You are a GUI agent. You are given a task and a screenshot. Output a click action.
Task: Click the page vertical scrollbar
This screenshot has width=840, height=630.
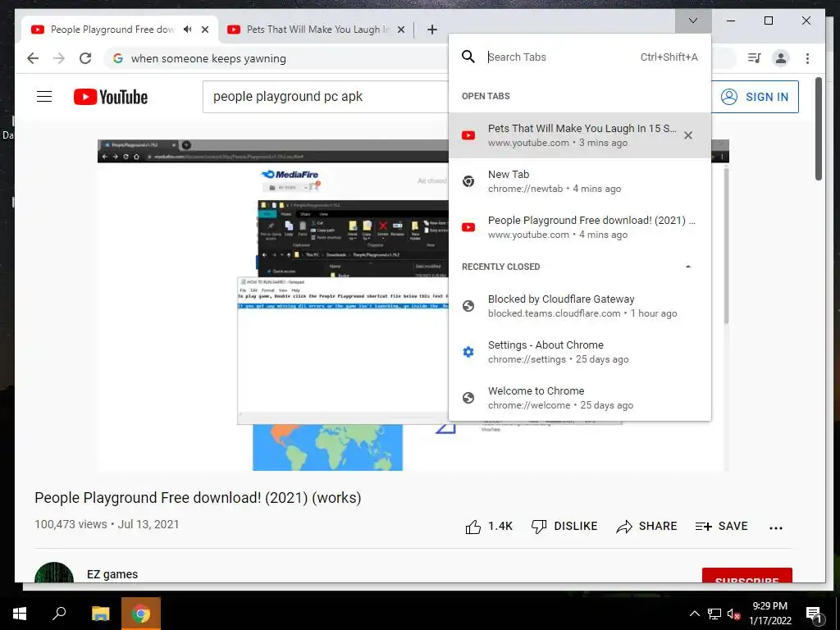(818, 129)
